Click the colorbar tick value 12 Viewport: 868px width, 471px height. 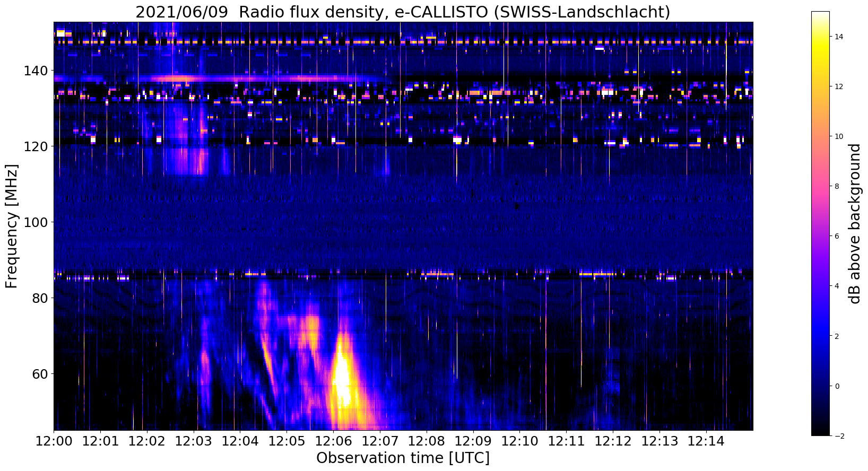coord(839,86)
